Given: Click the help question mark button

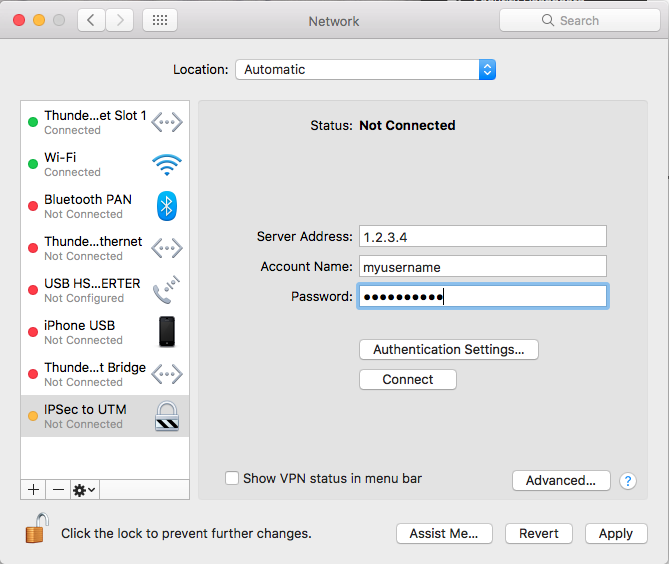Looking at the screenshot, I should pyautogui.click(x=628, y=481).
